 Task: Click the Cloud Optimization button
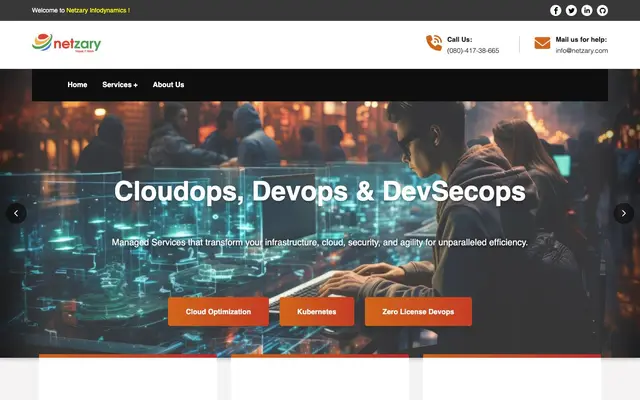point(218,311)
